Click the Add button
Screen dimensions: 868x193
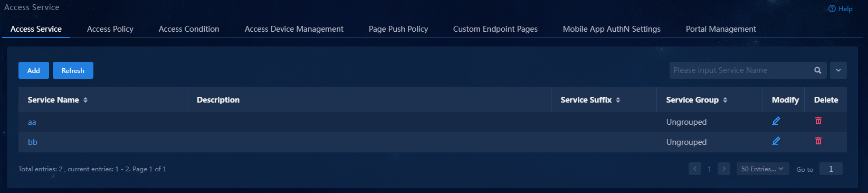point(34,70)
